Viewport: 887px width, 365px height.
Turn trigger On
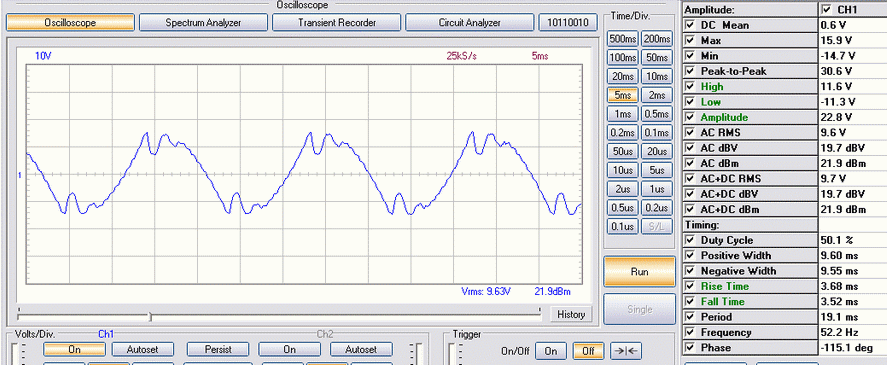tap(550, 351)
